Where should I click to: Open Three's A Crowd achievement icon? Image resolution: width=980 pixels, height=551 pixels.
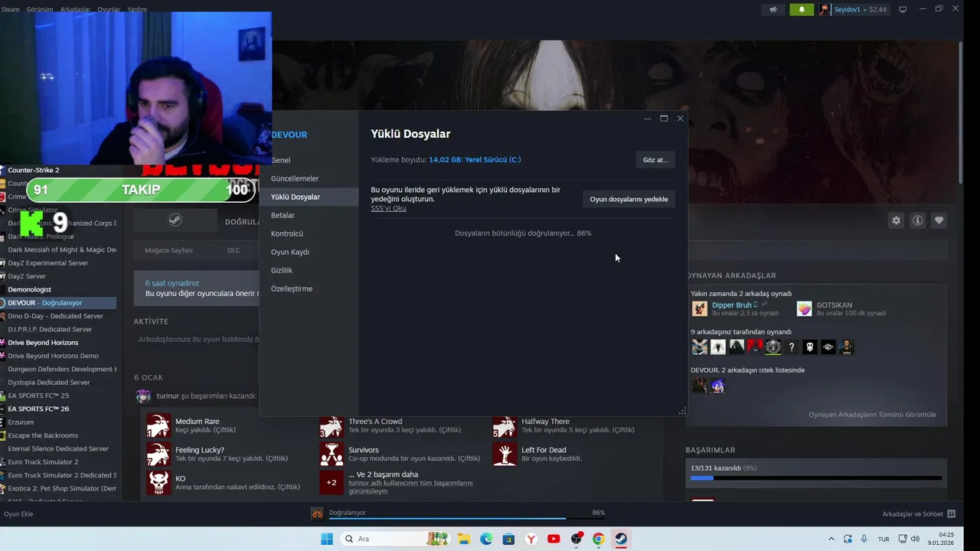pos(332,425)
